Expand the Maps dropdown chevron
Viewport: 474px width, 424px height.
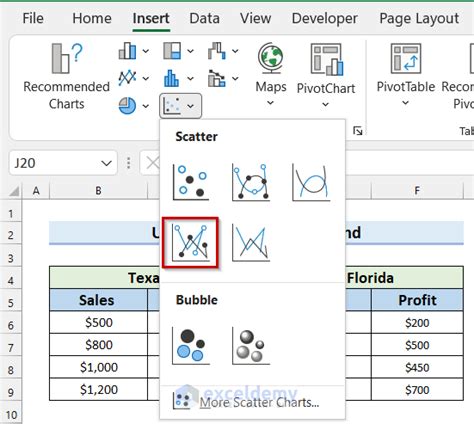271,103
